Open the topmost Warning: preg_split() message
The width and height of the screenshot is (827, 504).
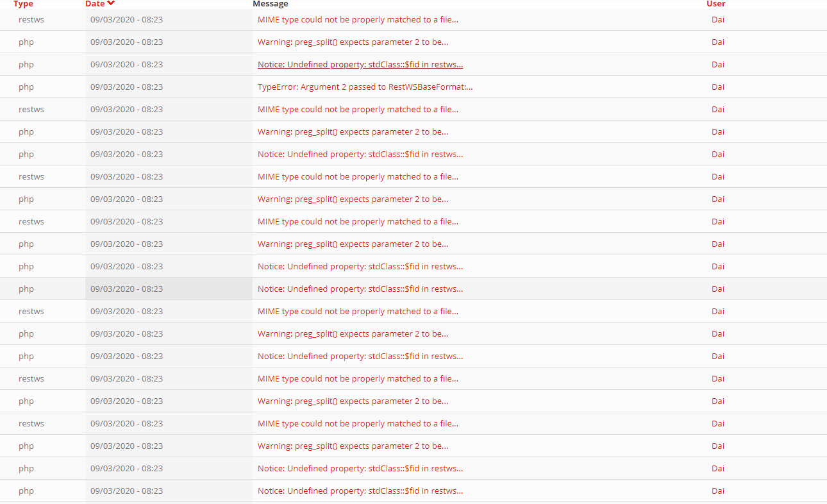[x=353, y=42]
